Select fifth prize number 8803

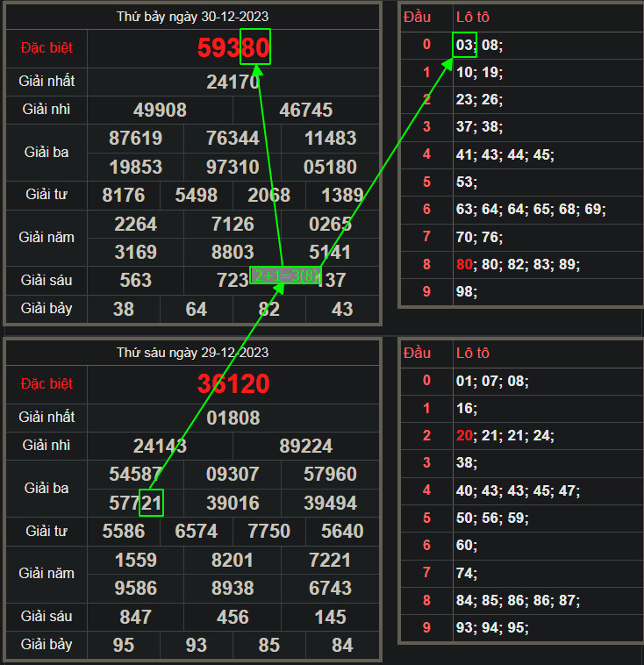(x=233, y=252)
